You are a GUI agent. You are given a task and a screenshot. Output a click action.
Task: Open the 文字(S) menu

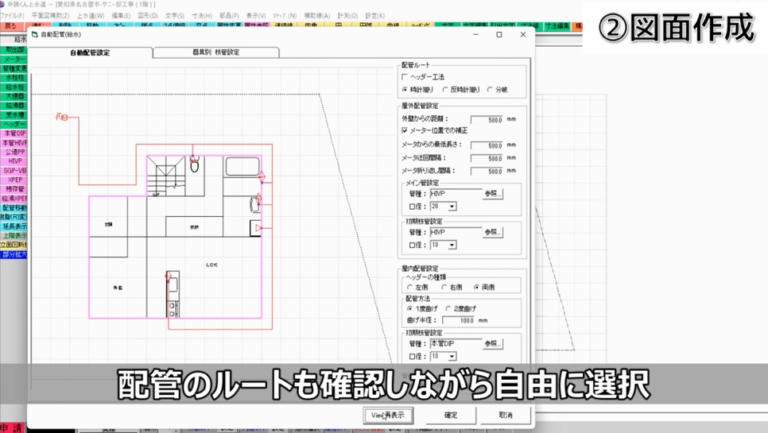pos(174,16)
